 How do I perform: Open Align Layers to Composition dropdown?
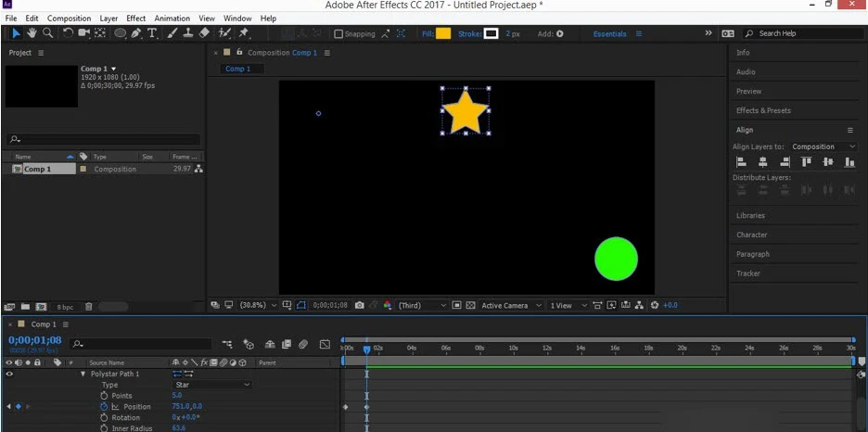click(823, 146)
